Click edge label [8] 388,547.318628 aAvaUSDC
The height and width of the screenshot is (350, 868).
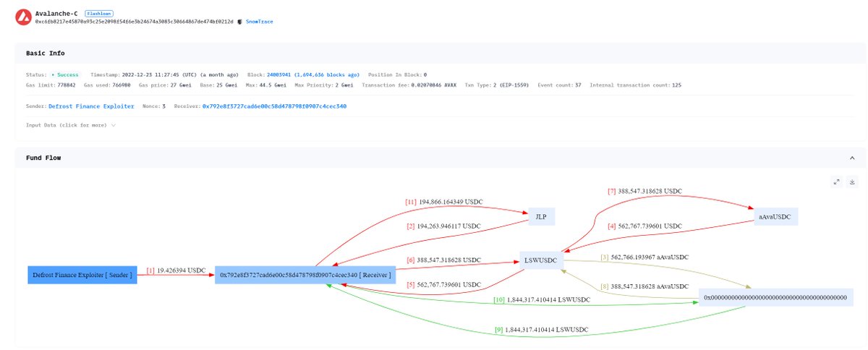[644, 287]
